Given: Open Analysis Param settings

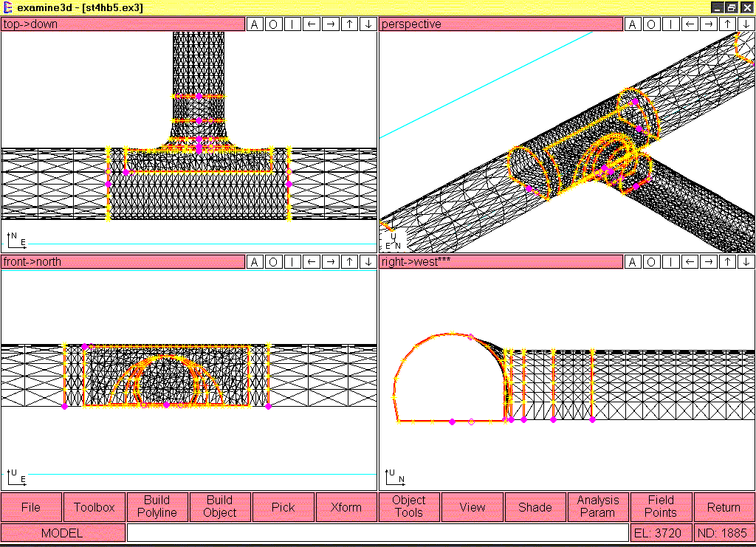Looking at the screenshot, I should 598,507.
